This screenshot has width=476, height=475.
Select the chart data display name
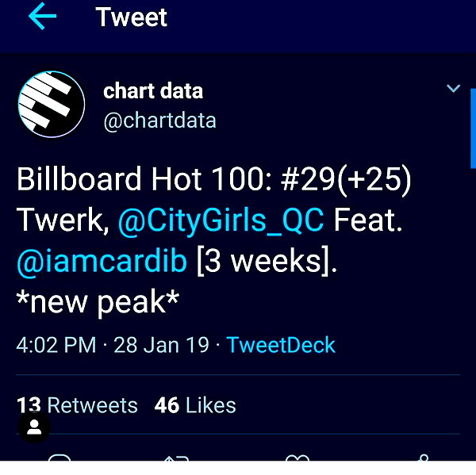pyautogui.click(x=153, y=90)
